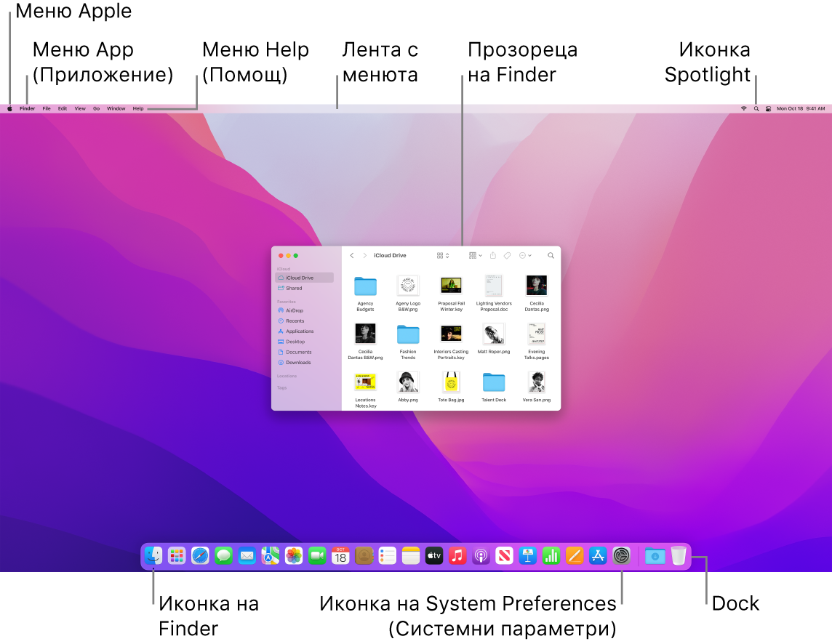This screenshot has height=644, width=832.
Task: Open Keynote from the Dock
Action: pos(527,556)
